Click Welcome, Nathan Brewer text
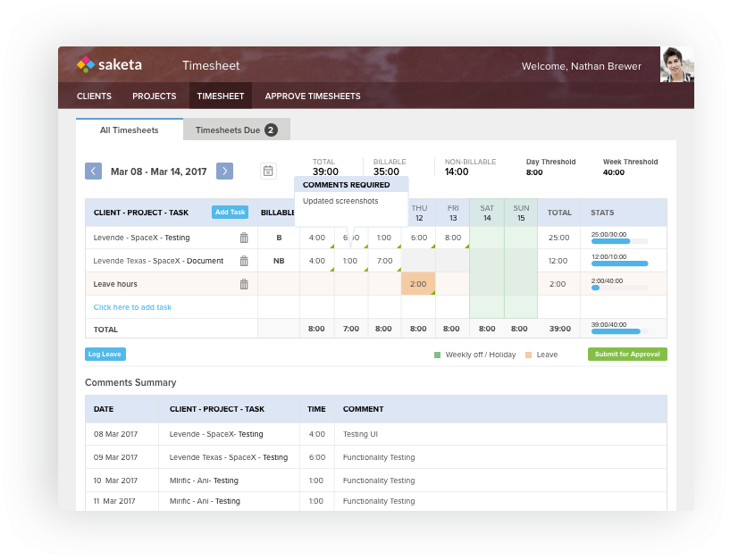This screenshot has width=730, height=560. (581, 66)
